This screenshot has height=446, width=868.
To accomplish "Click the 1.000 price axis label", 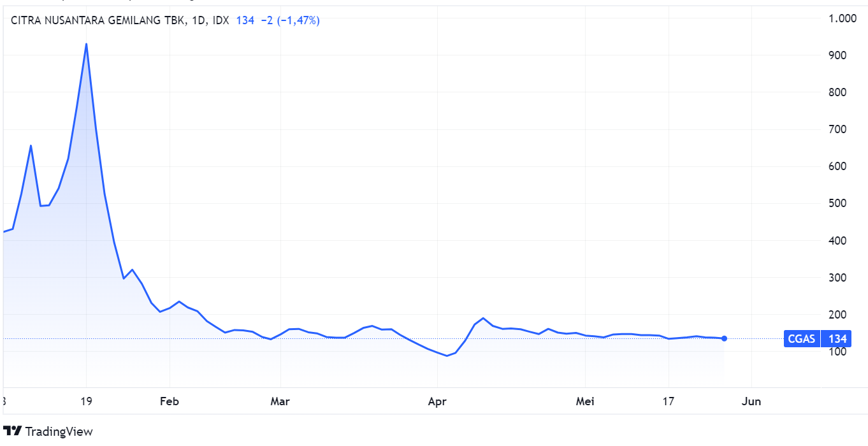I will 843,18.
